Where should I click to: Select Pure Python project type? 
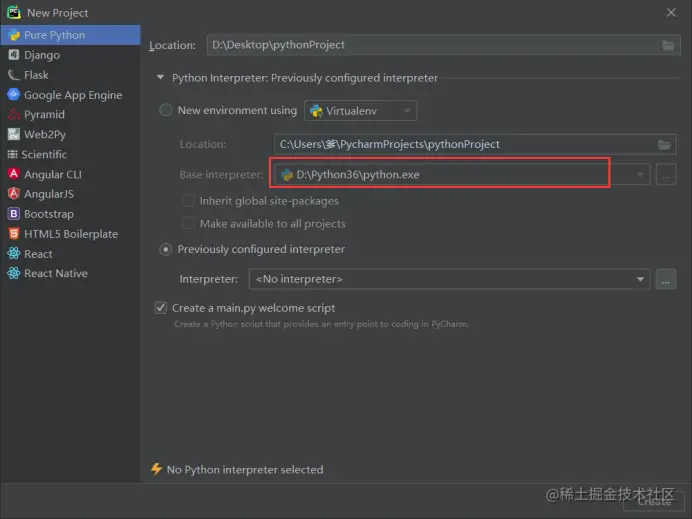click(70, 35)
